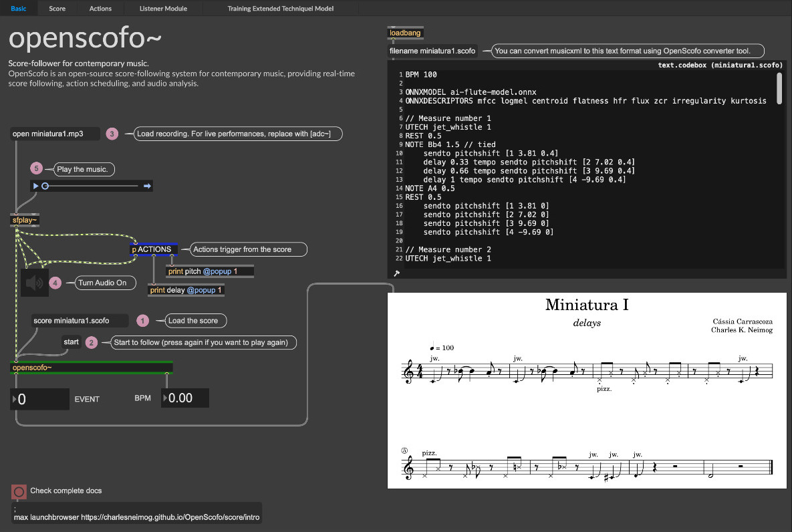Viewport: 792px width, 532px height.
Task: Toggle the loadbang object
Action: pos(405,33)
